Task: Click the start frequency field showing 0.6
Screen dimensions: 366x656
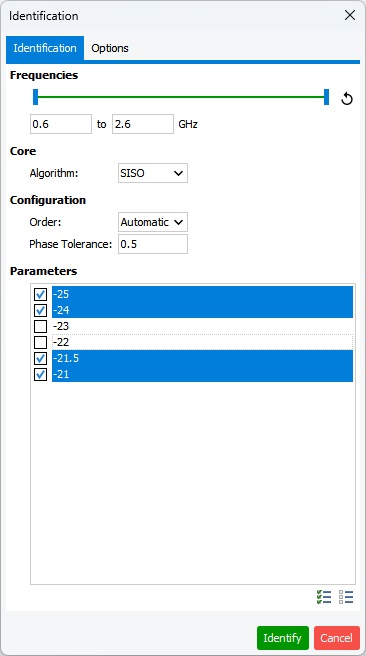Action: (61, 124)
